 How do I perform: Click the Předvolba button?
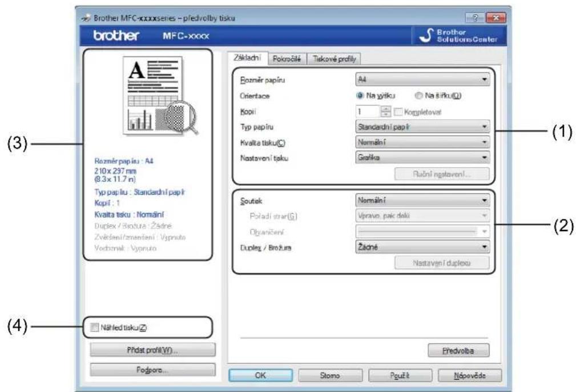[x=458, y=350]
